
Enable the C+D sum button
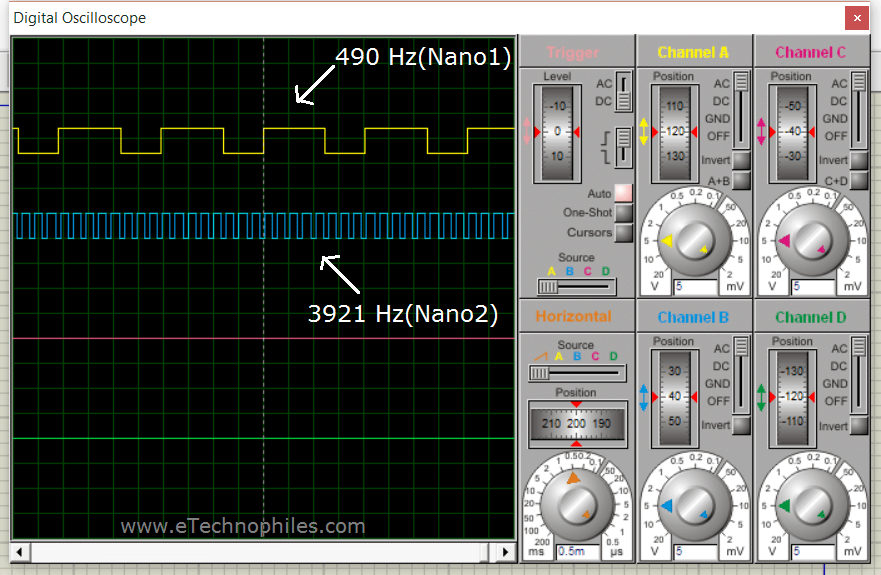tap(859, 180)
